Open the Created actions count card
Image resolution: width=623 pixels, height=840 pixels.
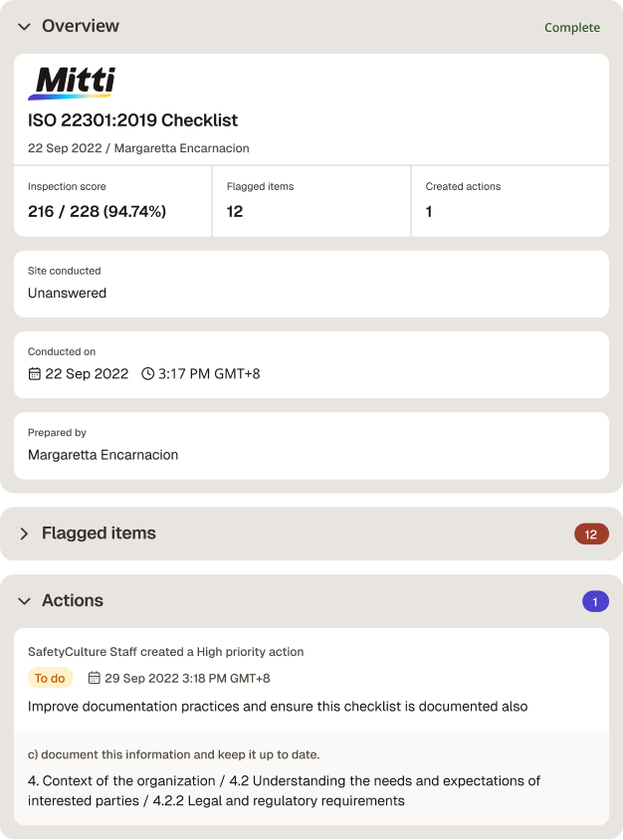click(x=511, y=201)
